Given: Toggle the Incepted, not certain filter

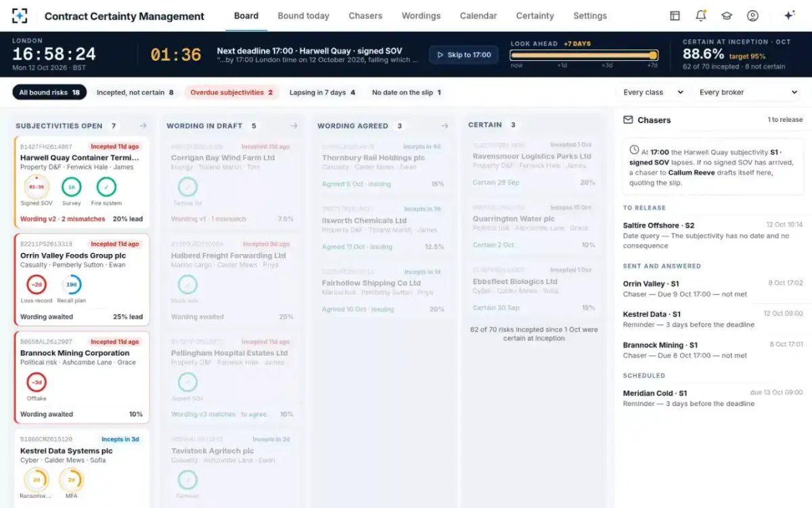Looking at the screenshot, I should click(135, 92).
